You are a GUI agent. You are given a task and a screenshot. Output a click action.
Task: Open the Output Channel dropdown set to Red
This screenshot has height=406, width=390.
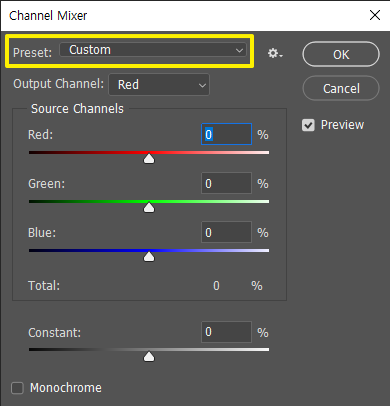tap(159, 85)
